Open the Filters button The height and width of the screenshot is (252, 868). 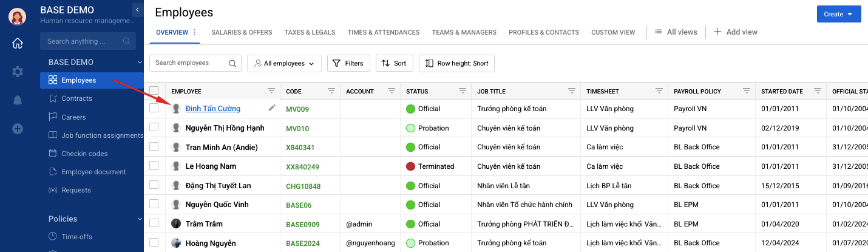tap(348, 63)
